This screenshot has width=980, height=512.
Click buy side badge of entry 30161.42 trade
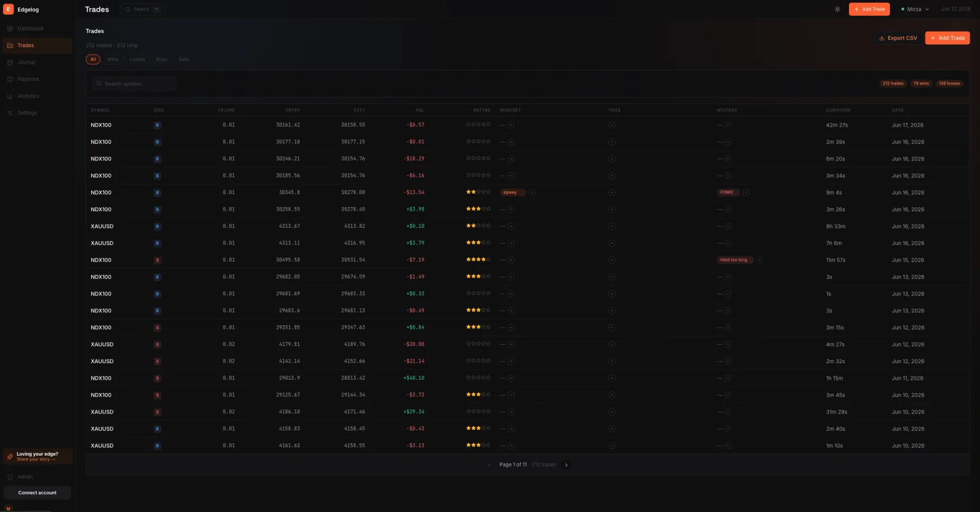click(x=157, y=125)
